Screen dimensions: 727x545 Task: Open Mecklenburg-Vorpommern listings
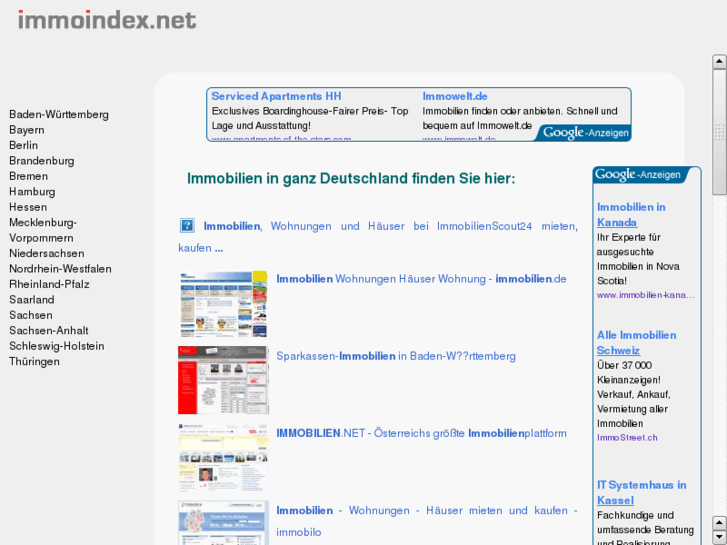pos(43,230)
